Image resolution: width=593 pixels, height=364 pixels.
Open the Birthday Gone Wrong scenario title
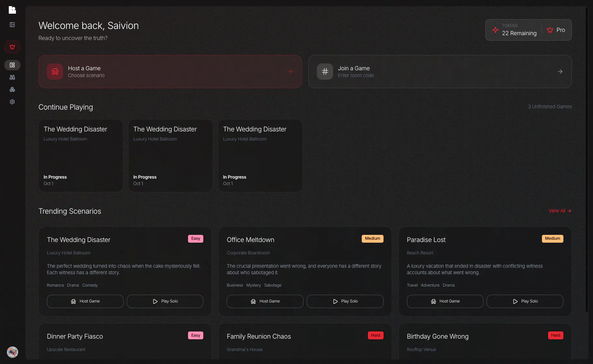(438, 336)
